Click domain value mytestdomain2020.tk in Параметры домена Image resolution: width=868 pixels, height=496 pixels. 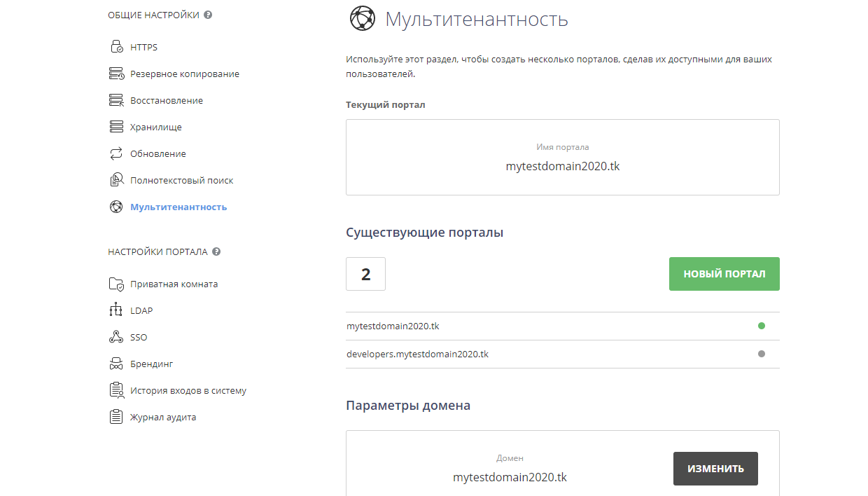tap(510, 477)
